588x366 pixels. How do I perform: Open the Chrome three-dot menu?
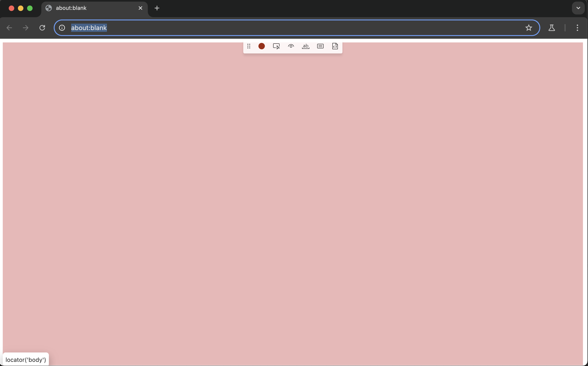[x=577, y=28]
